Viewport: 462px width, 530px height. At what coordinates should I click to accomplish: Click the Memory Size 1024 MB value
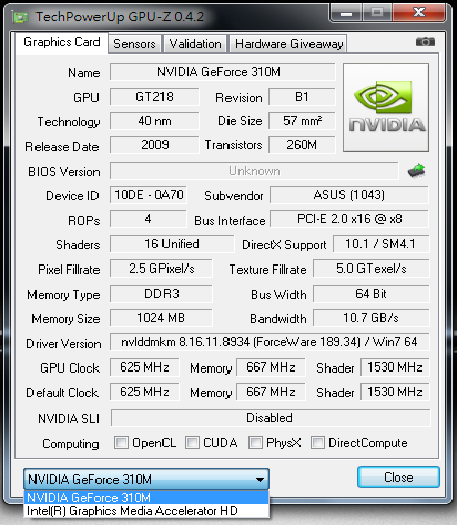(161, 318)
